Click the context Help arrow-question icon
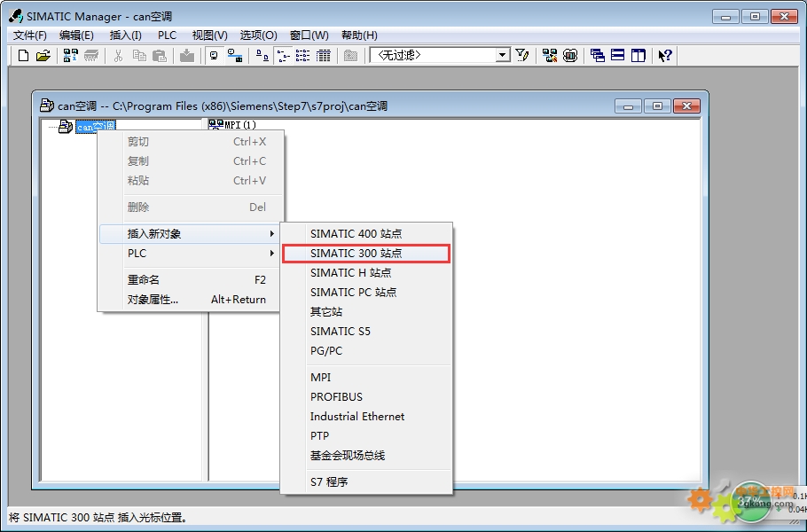Screen dimensions: 807x532 click(665, 56)
